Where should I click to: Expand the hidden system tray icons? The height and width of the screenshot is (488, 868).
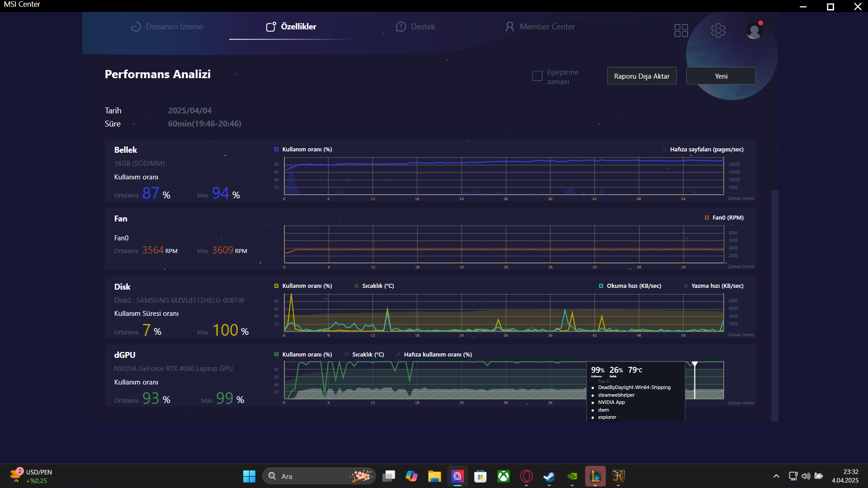click(x=776, y=476)
